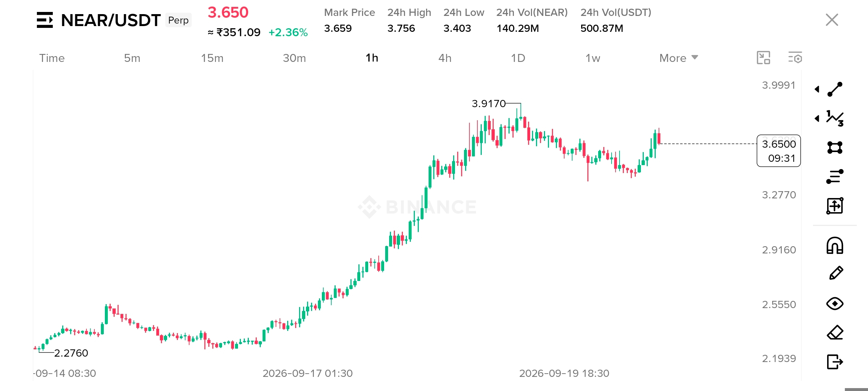Toggle drawings visibility with eye icon
This screenshot has height=391, width=868.
point(835,303)
